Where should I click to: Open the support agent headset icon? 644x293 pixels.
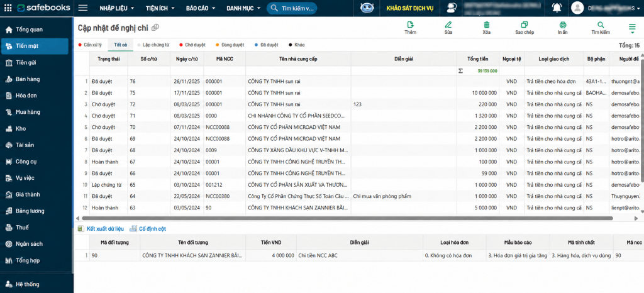452,8
